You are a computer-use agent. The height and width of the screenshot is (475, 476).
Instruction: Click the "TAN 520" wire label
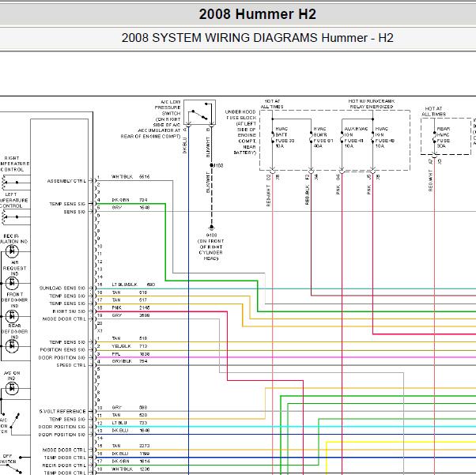pyautogui.click(x=130, y=415)
